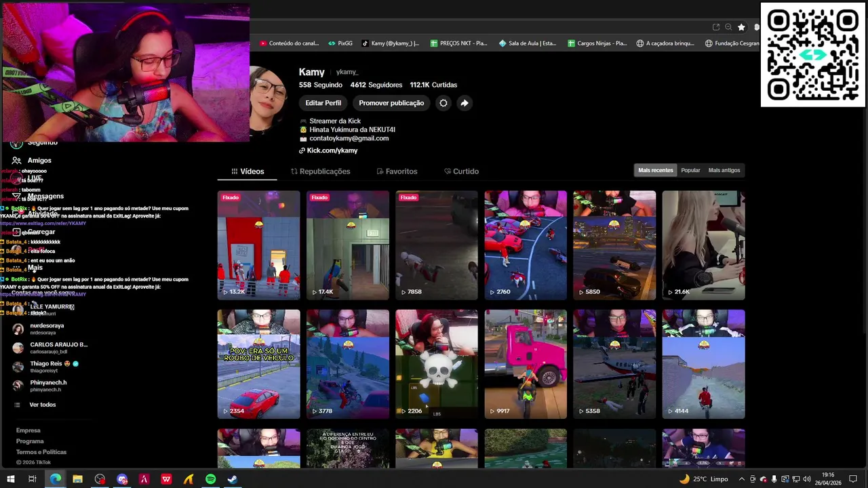Screen dimensions: 868x488
Task: Open the profile settings gear icon
Action: [443, 103]
